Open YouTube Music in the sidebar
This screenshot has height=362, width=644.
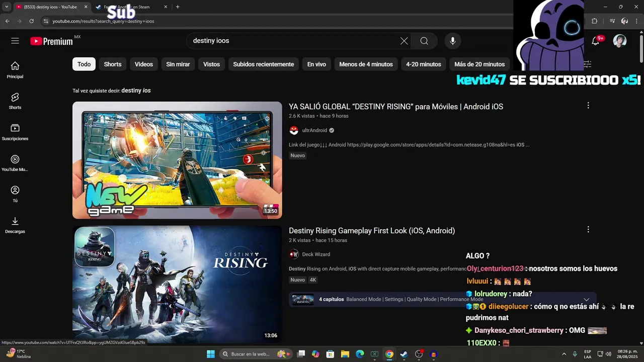[15, 163]
